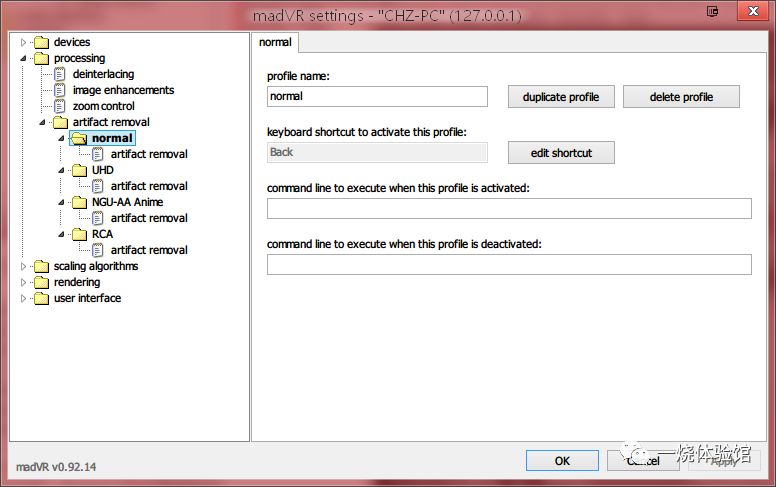
Task: Open artifact removal page under UHD
Action: (149, 186)
